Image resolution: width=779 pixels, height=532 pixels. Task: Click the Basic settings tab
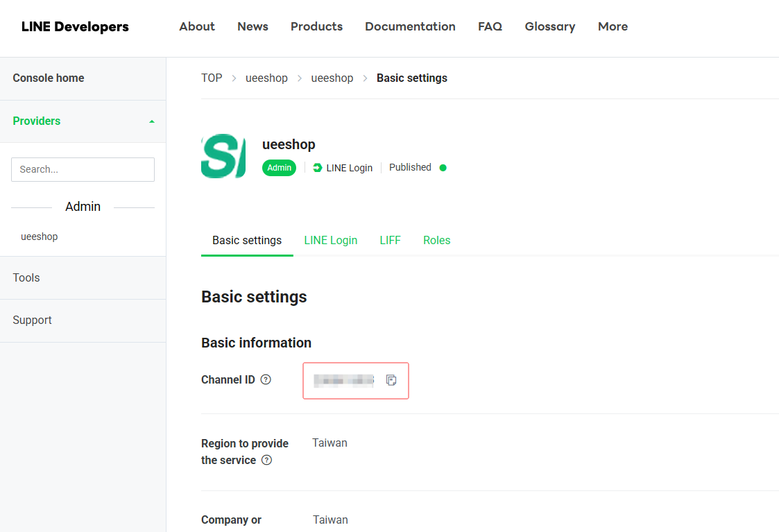pyautogui.click(x=247, y=240)
